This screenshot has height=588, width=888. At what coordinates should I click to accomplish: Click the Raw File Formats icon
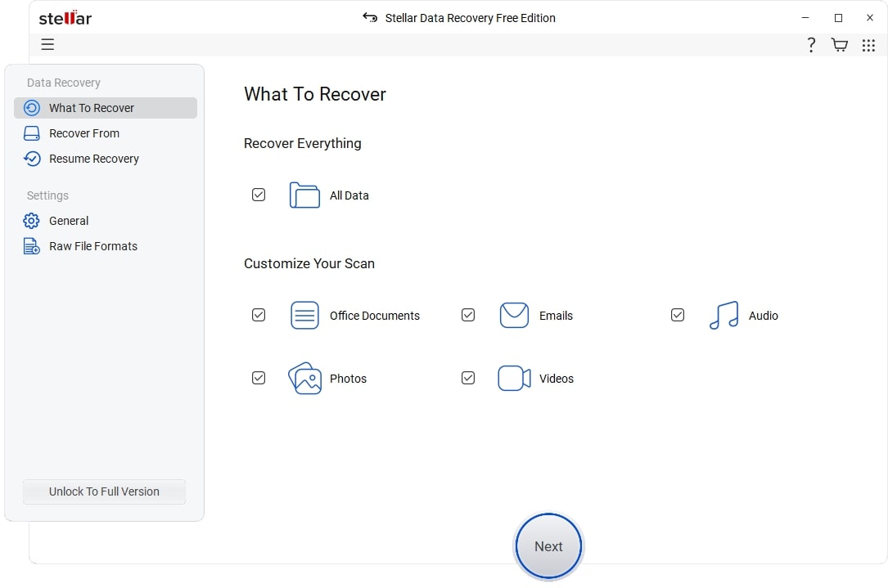32,246
